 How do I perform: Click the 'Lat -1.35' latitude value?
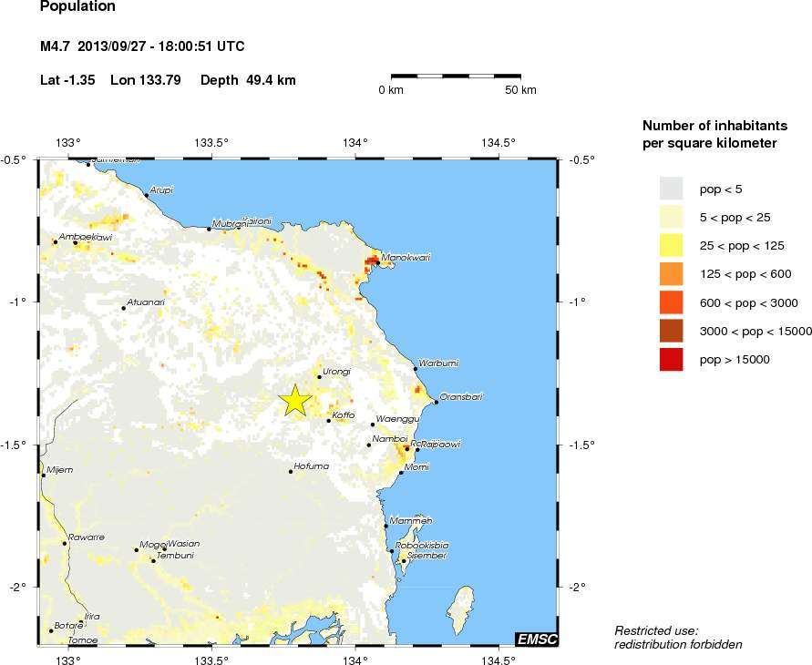click(x=67, y=80)
